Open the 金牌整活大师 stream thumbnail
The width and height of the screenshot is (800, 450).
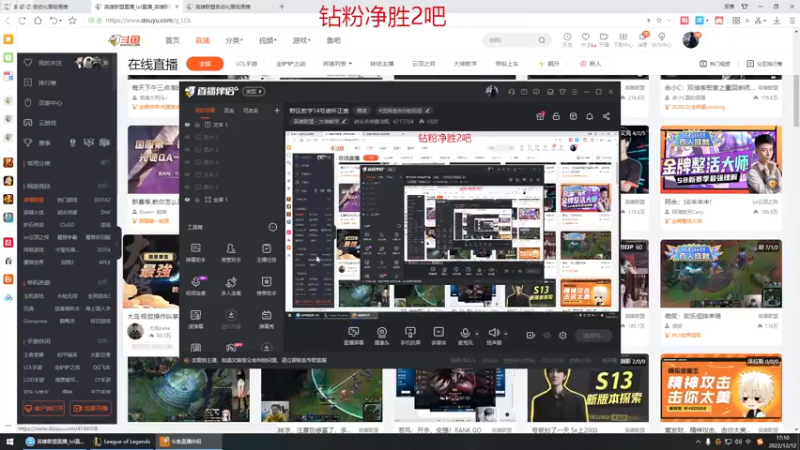click(x=720, y=160)
